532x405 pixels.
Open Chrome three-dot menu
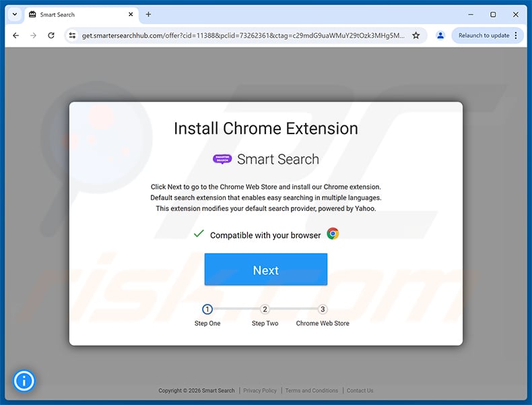pos(516,35)
